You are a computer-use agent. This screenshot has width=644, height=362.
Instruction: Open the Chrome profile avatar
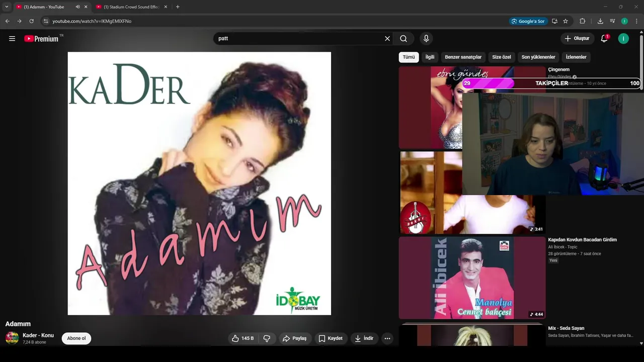click(624, 21)
